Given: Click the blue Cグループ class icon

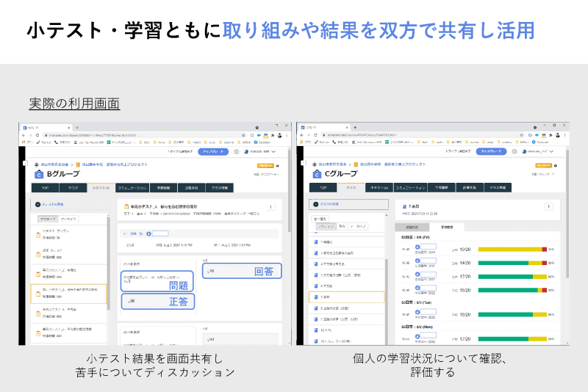Looking at the screenshot, I should 317,174.
